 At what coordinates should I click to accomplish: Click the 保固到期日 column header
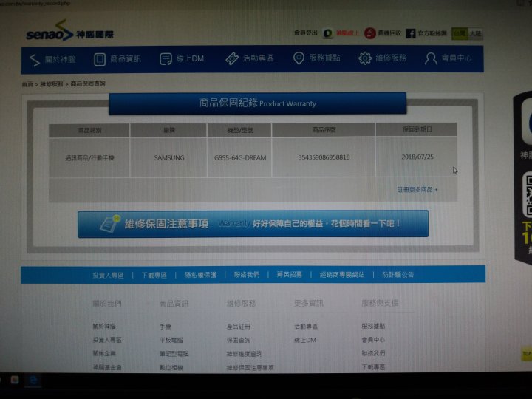[x=417, y=129]
